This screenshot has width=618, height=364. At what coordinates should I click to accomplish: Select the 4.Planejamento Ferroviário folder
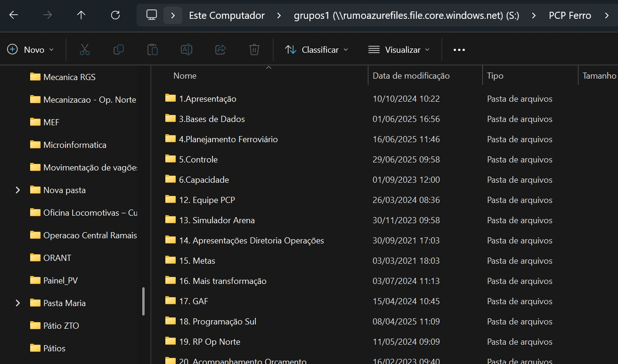[228, 139]
